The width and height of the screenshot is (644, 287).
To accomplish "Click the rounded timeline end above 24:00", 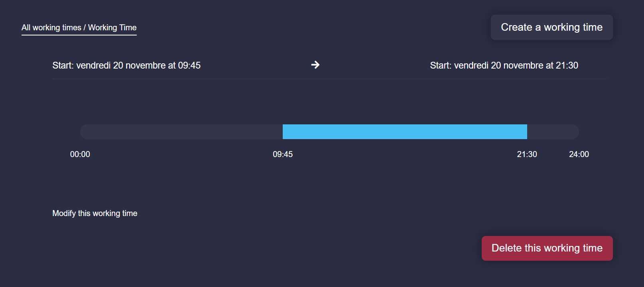I will (x=575, y=132).
